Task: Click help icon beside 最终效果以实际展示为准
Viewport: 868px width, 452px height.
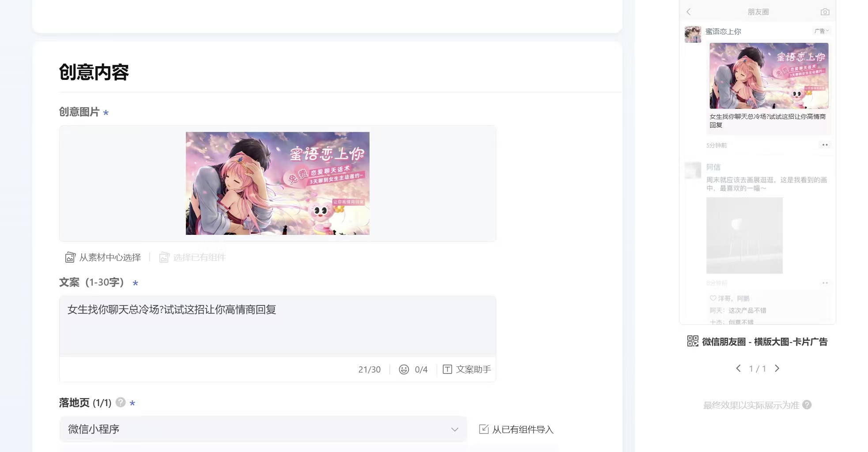Action: (807, 405)
